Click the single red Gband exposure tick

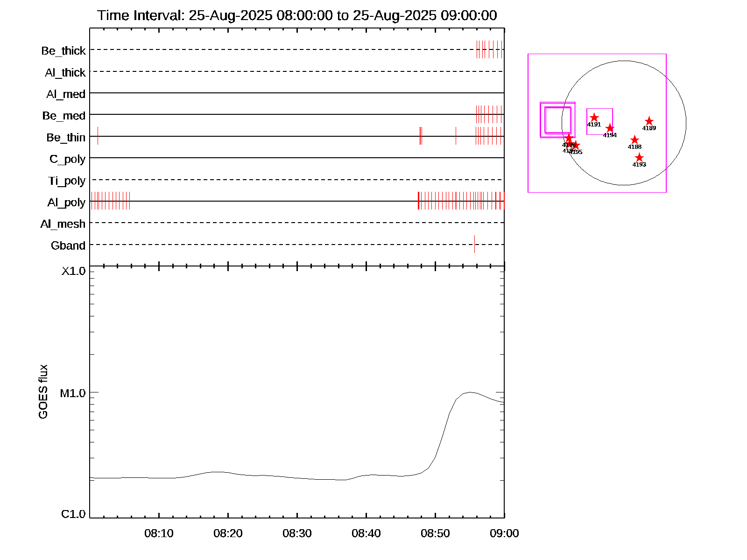coord(474,244)
